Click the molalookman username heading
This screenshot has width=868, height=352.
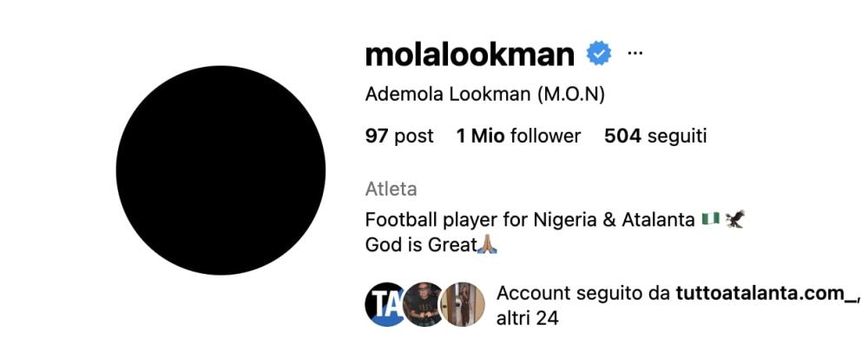[x=470, y=54]
